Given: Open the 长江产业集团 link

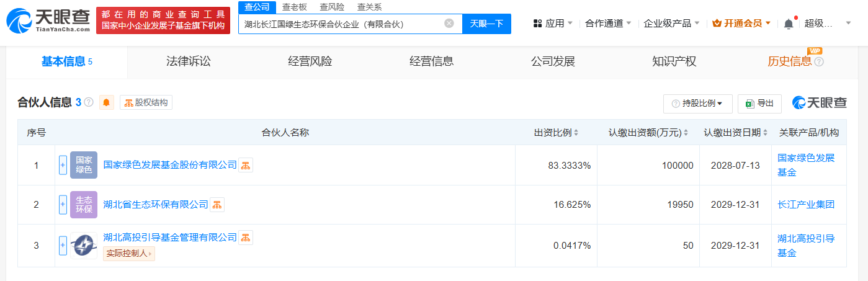Looking at the screenshot, I should (x=806, y=205).
